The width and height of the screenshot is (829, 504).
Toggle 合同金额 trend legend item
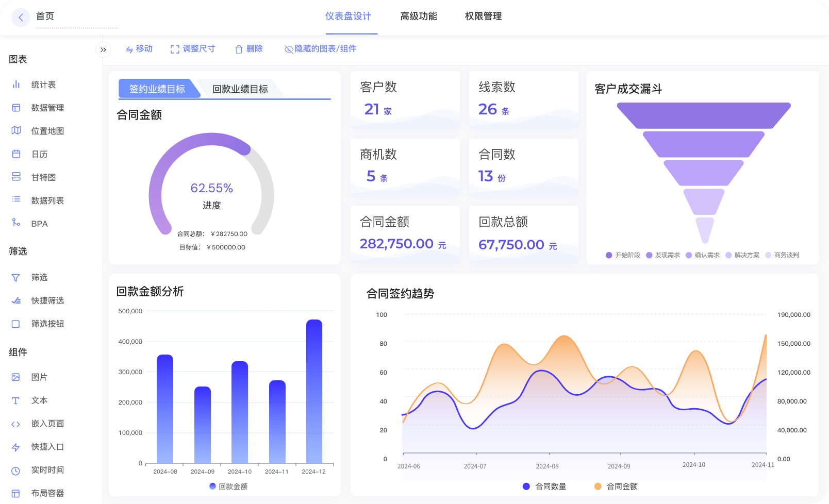tap(616, 486)
